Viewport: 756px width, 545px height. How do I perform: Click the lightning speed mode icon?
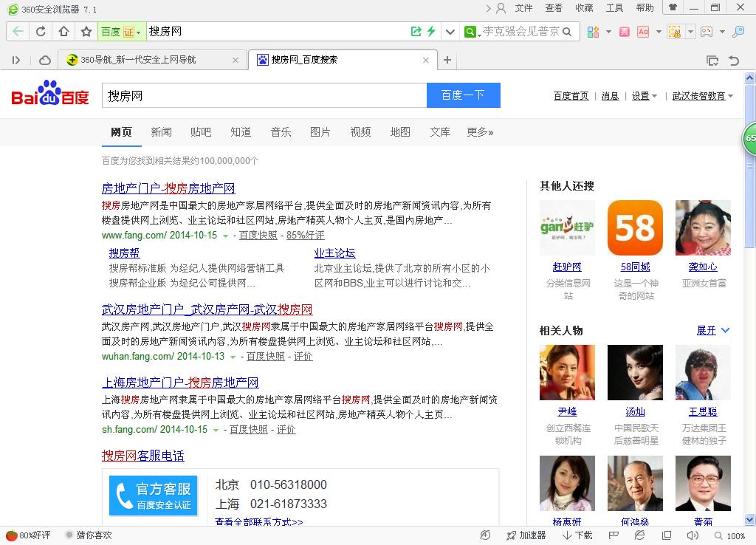pyautogui.click(x=431, y=32)
